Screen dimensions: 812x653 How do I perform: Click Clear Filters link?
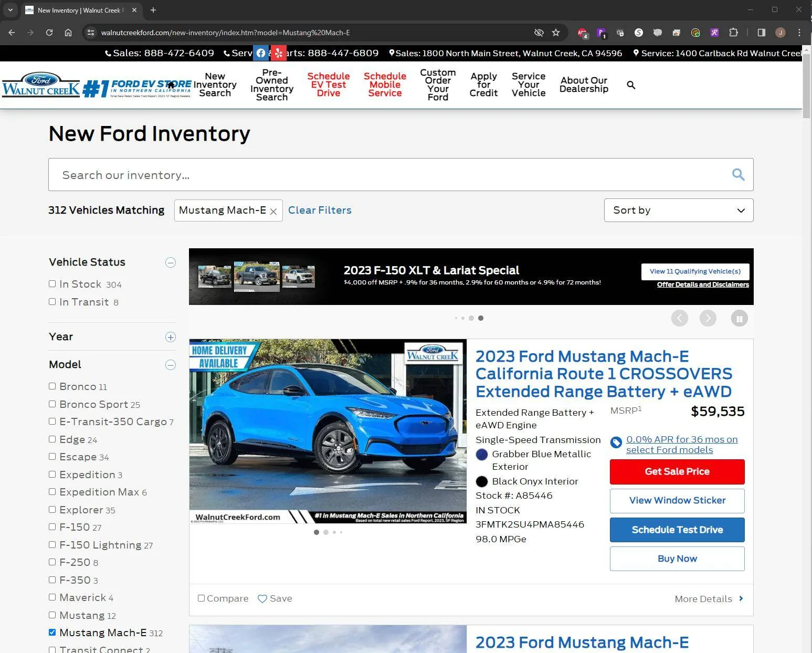click(320, 210)
